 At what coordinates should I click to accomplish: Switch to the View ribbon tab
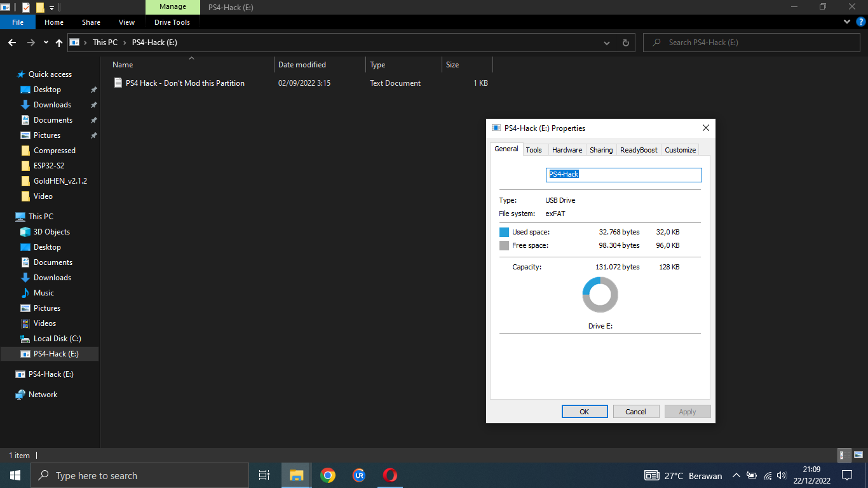[x=127, y=22]
